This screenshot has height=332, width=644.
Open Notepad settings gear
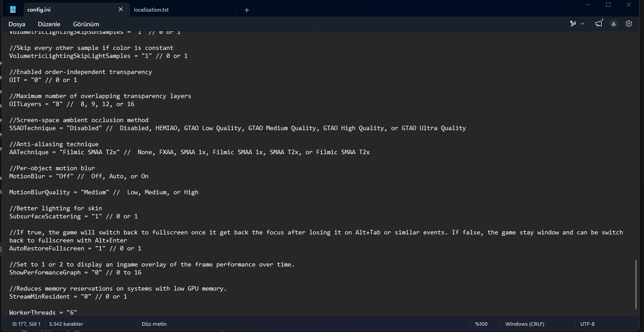tap(629, 24)
